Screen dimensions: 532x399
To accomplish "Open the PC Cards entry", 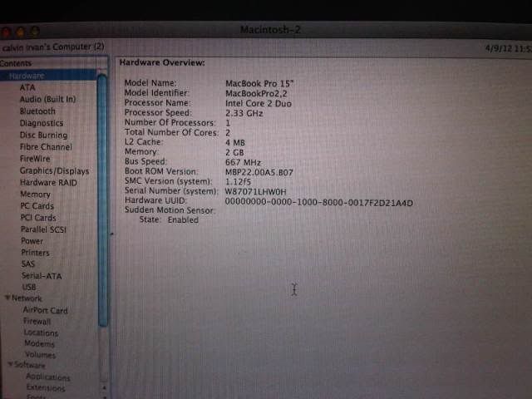I will click(37, 206).
